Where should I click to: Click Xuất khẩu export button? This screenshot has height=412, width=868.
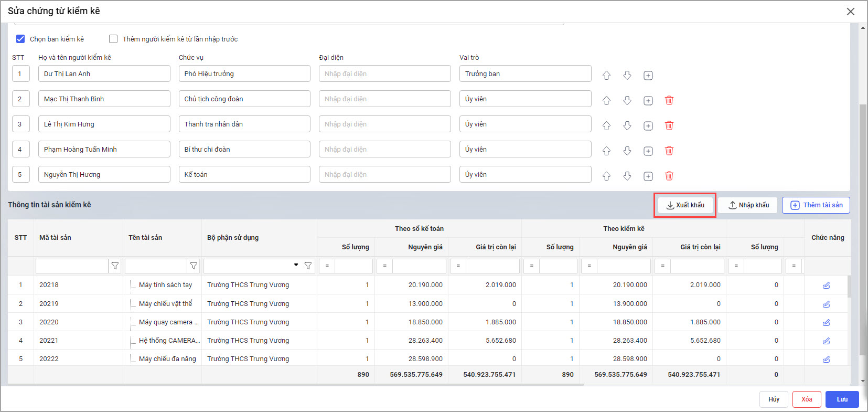pos(685,205)
